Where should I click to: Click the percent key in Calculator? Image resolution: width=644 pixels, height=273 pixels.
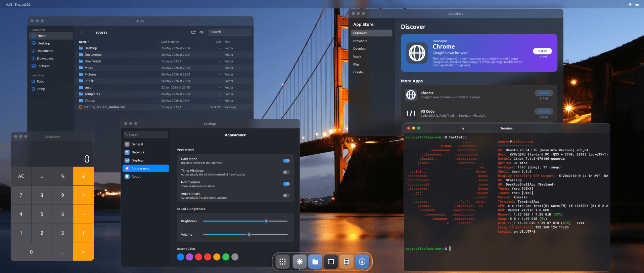pos(62,176)
